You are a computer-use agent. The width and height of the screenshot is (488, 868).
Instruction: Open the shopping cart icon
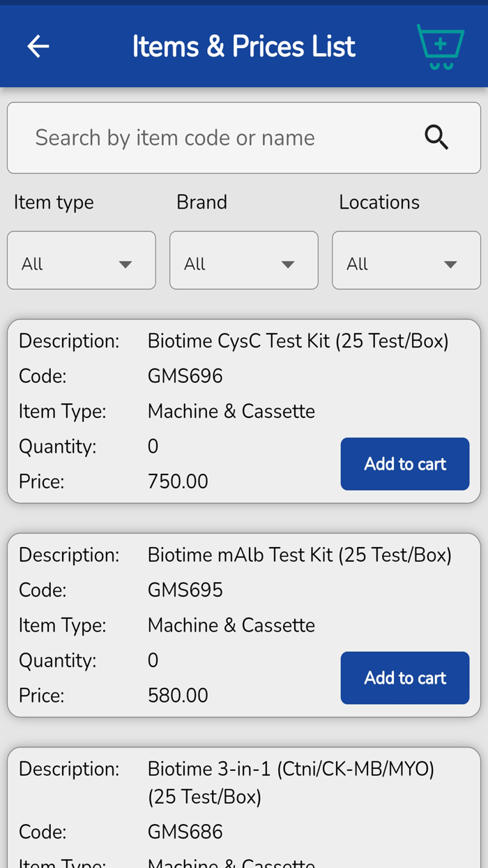coord(440,47)
